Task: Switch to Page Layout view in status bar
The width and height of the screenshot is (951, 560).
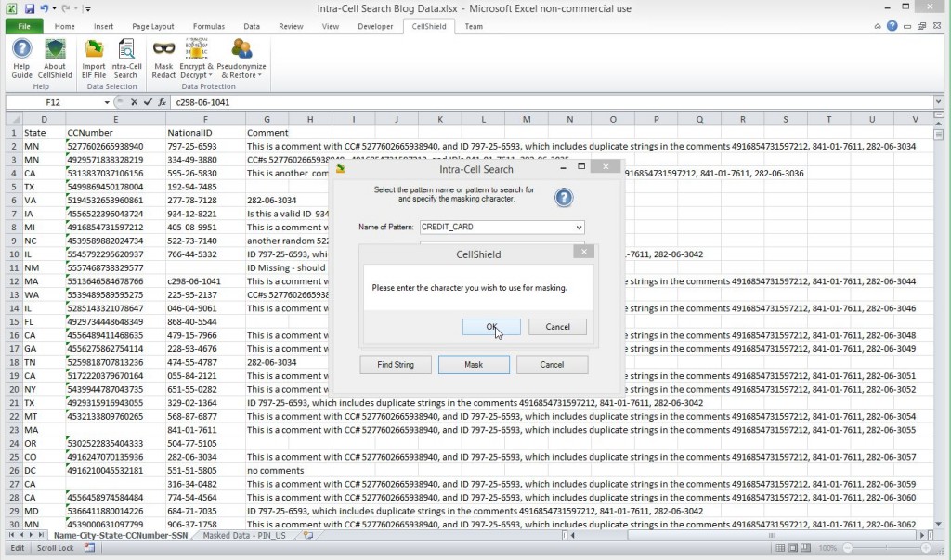Action: (793, 548)
